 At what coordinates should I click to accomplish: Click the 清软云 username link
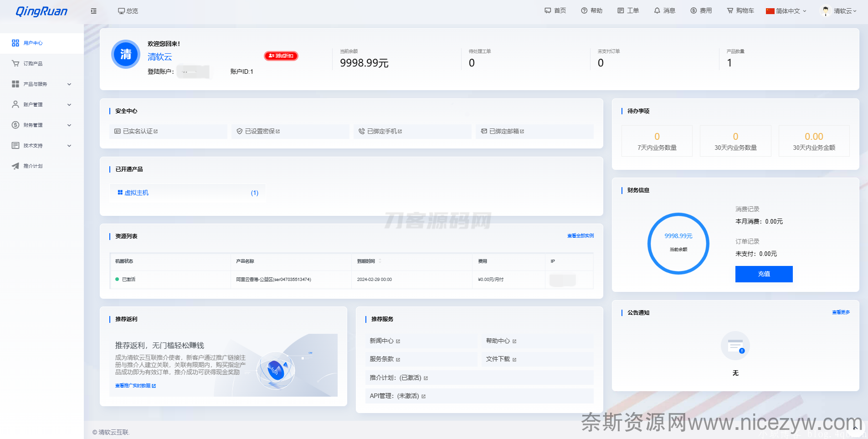point(160,57)
